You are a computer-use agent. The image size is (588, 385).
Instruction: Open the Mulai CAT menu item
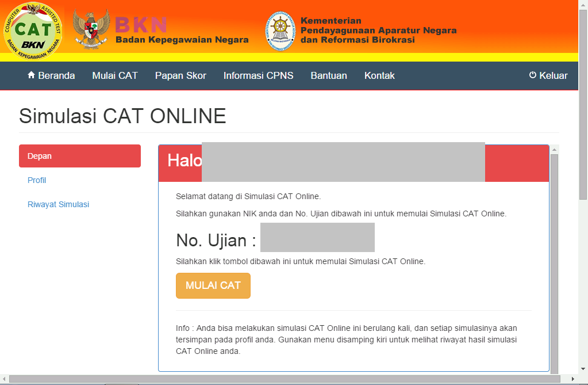[115, 75]
